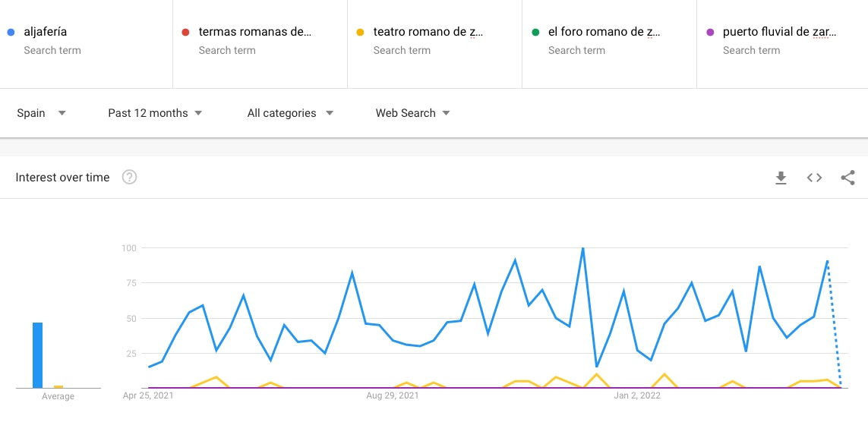Open the All categories dropdown
The height and width of the screenshot is (441, 868).
(291, 113)
